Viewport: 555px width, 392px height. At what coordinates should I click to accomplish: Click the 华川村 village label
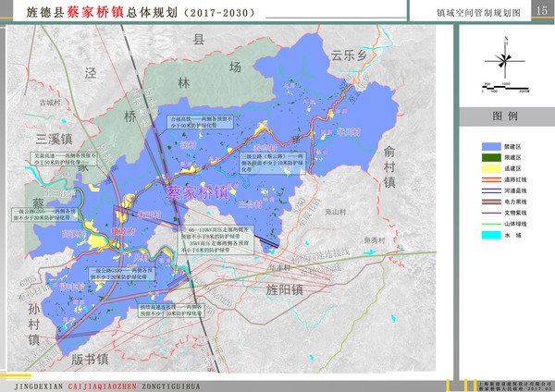349,132
